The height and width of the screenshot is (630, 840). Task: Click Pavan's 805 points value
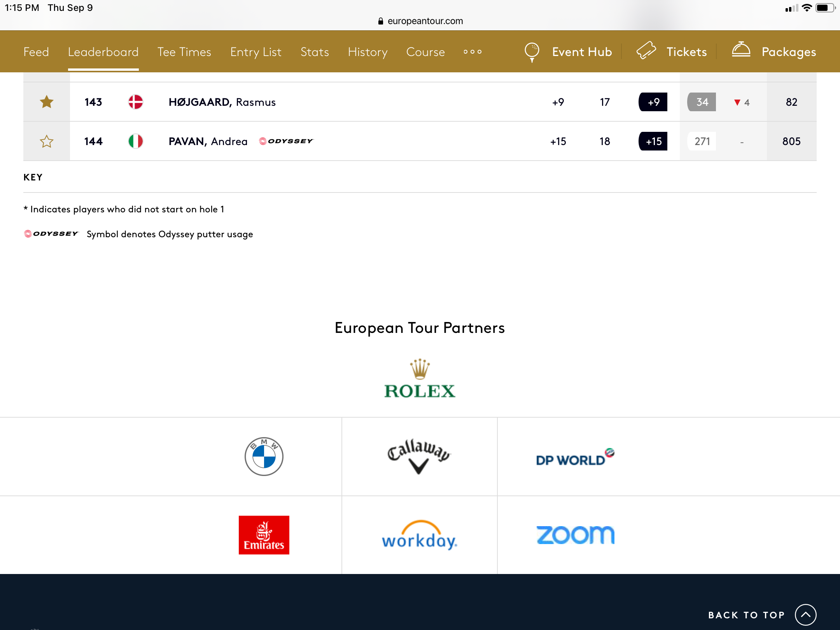[791, 141]
